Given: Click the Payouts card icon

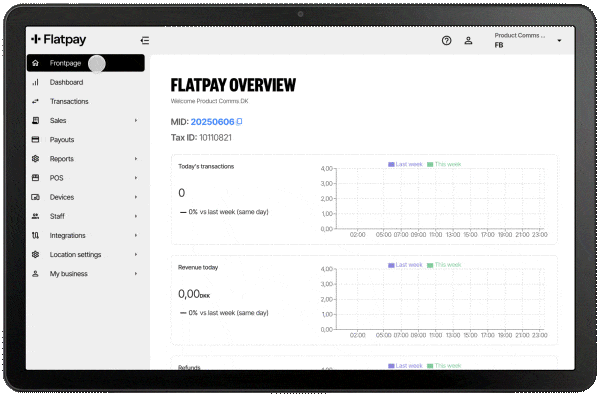Looking at the screenshot, I should [35, 140].
